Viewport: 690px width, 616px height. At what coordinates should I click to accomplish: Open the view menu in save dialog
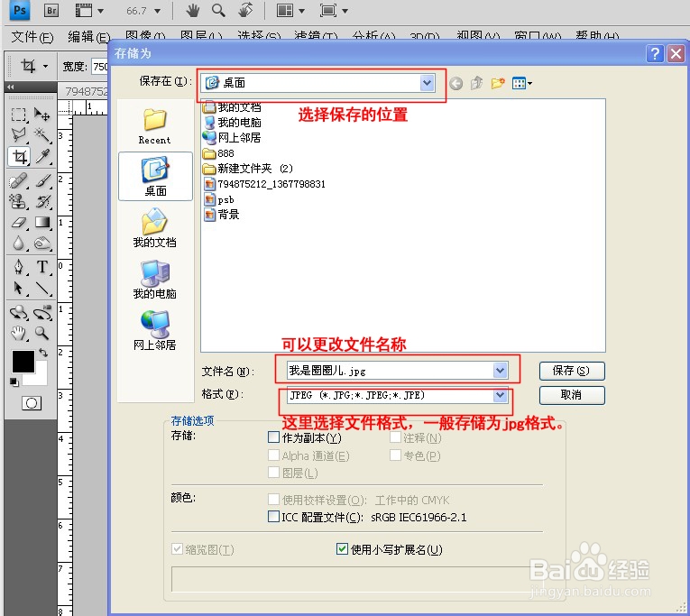click(522, 83)
